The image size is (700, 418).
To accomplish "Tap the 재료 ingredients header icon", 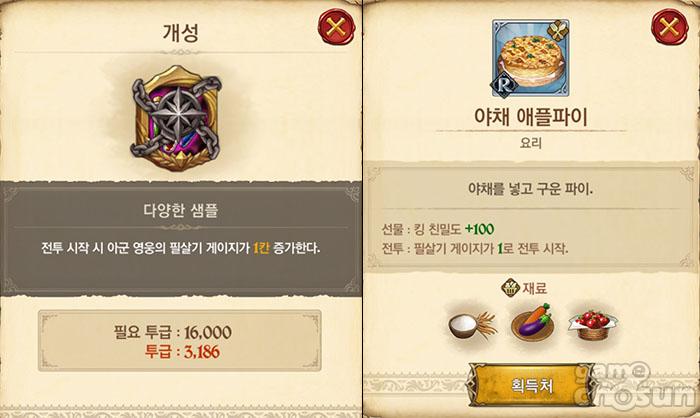I will pyautogui.click(x=510, y=288).
